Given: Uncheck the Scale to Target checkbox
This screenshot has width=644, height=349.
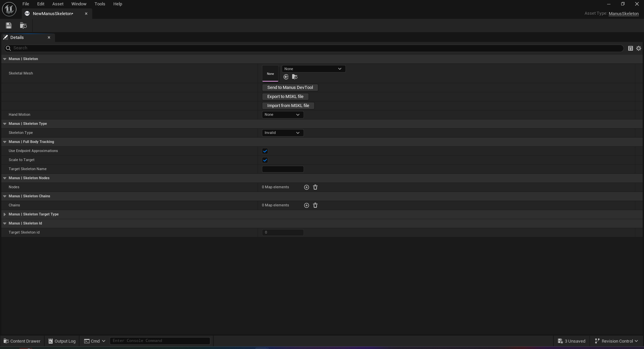Looking at the screenshot, I should (x=265, y=160).
